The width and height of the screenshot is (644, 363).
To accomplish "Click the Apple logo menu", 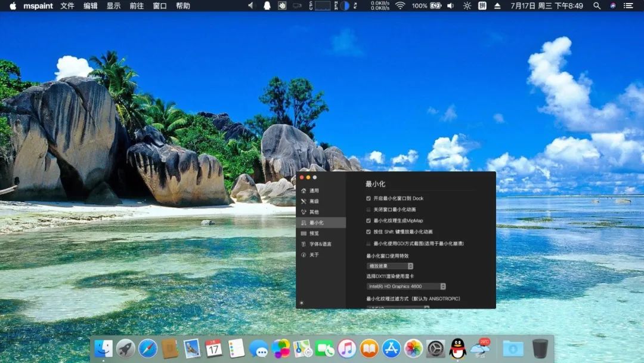I will [13, 6].
